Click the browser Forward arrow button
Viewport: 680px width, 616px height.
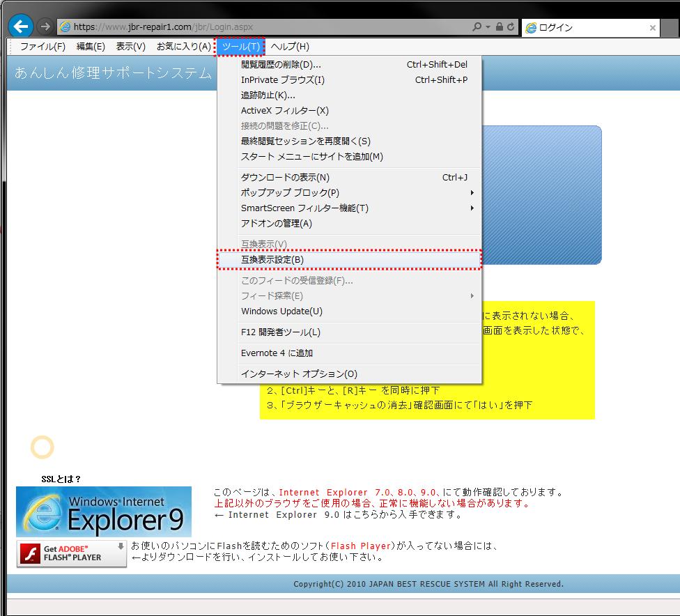pyautogui.click(x=45, y=26)
